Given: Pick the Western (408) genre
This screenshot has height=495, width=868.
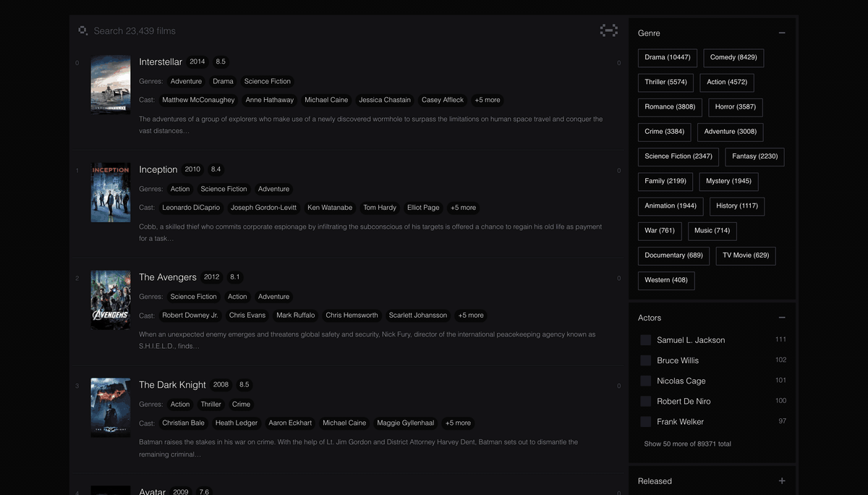Looking at the screenshot, I should pos(666,280).
